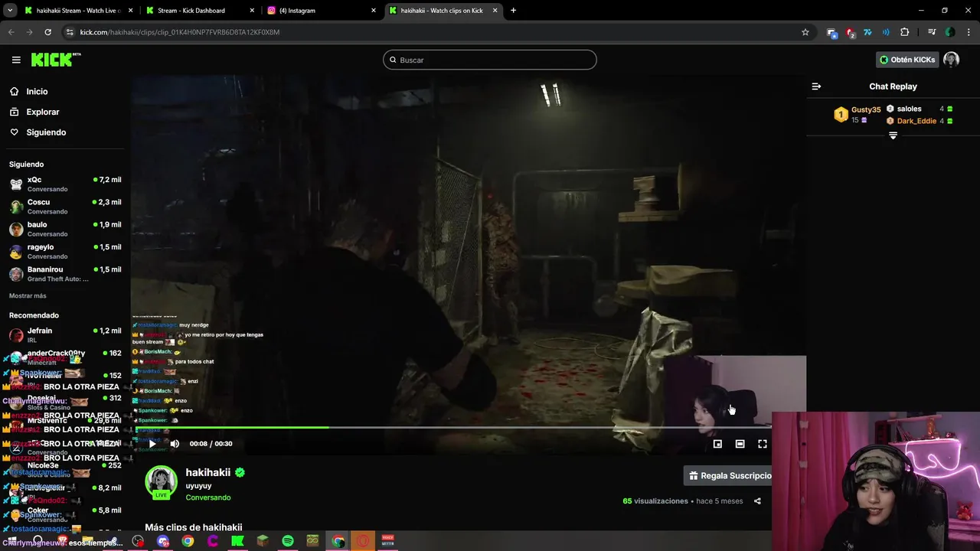Open Minecraft from the taskbar
980x551 pixels.
(263, 541)
